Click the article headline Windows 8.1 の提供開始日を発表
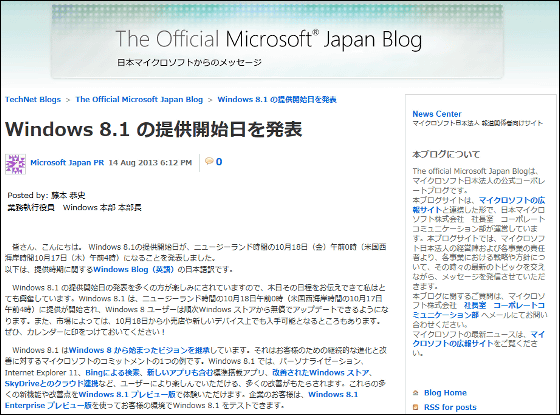Screen dimensions: 560x415 point(154,129)
